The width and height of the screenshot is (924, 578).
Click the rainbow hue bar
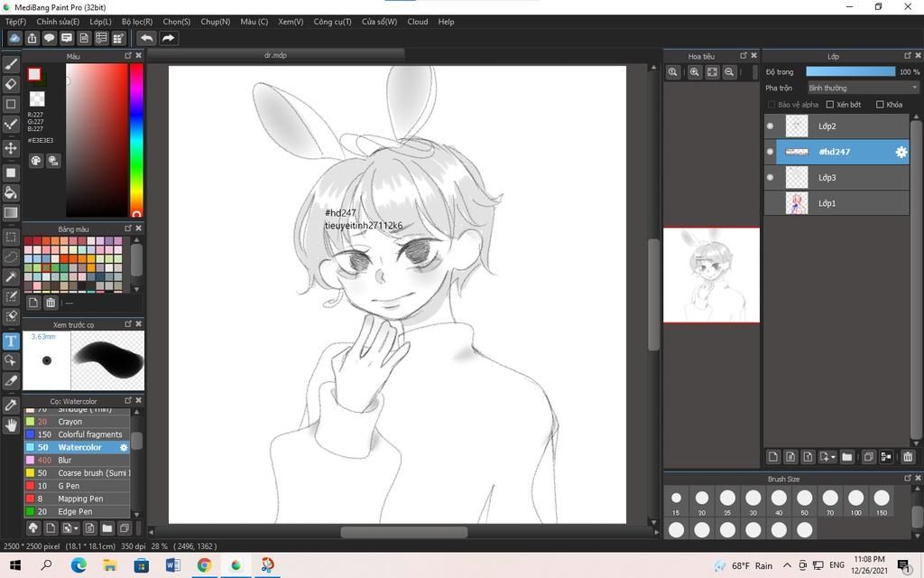136,140
